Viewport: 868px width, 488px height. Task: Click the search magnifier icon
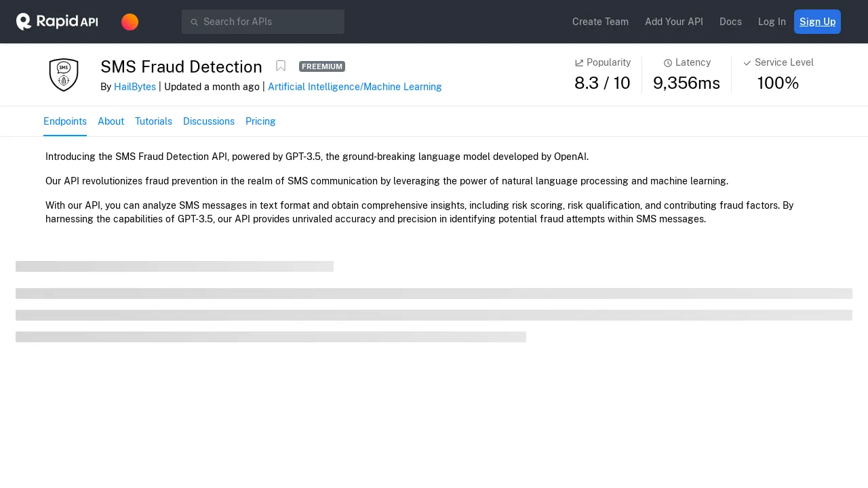click(x=194, y=22)
